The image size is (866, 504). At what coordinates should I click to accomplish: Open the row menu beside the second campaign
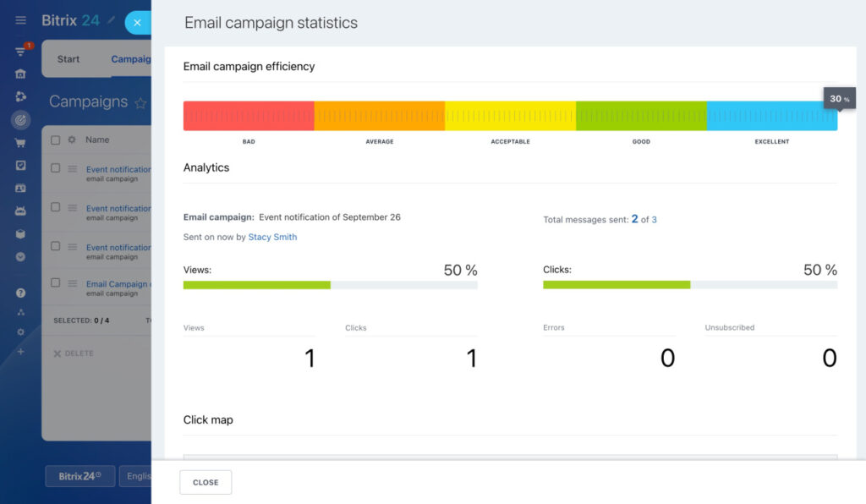coord(70,208)
